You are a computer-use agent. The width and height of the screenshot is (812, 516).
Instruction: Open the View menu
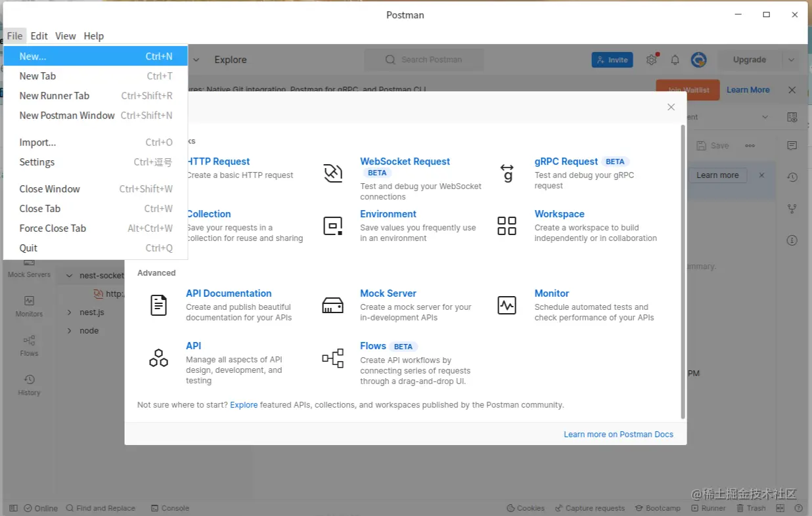click(65, 36)
